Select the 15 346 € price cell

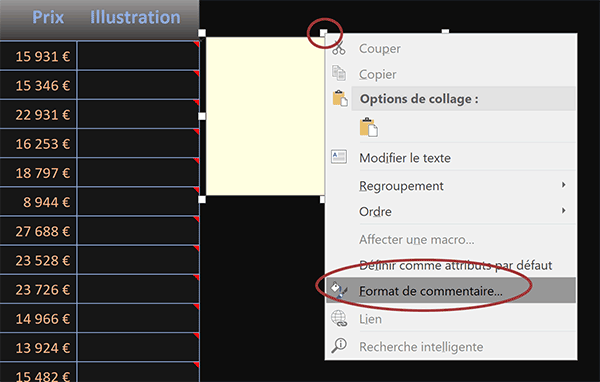point(38,85)
